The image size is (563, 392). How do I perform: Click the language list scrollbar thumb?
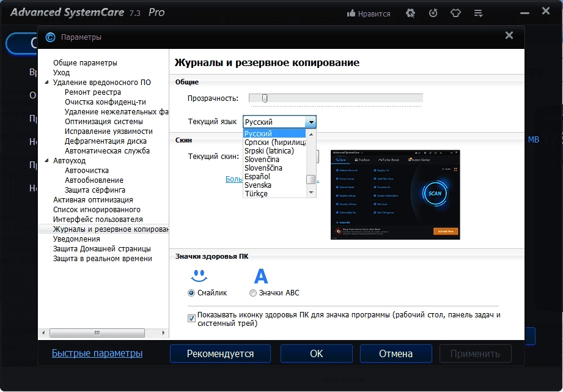click(311, 179)
